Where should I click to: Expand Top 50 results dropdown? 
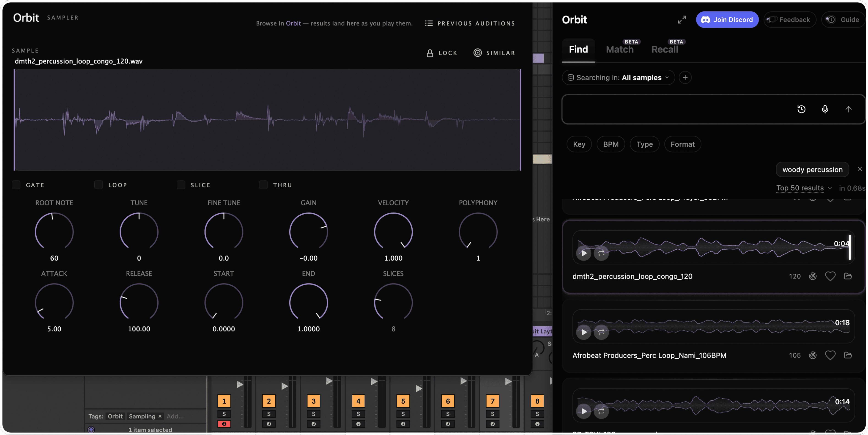804,188
